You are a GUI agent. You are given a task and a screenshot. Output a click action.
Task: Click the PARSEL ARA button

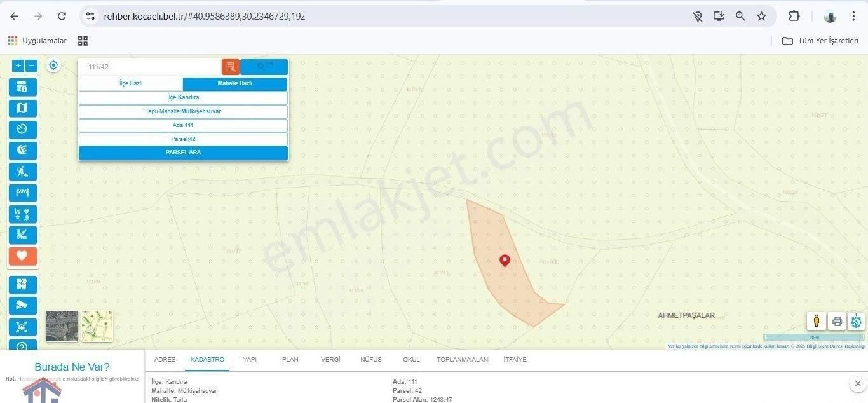pos(183,153)
